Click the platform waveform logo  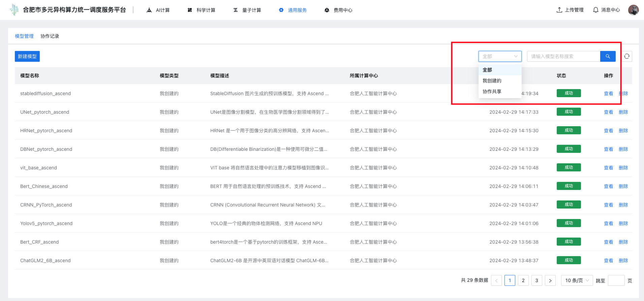click(14, 10)
